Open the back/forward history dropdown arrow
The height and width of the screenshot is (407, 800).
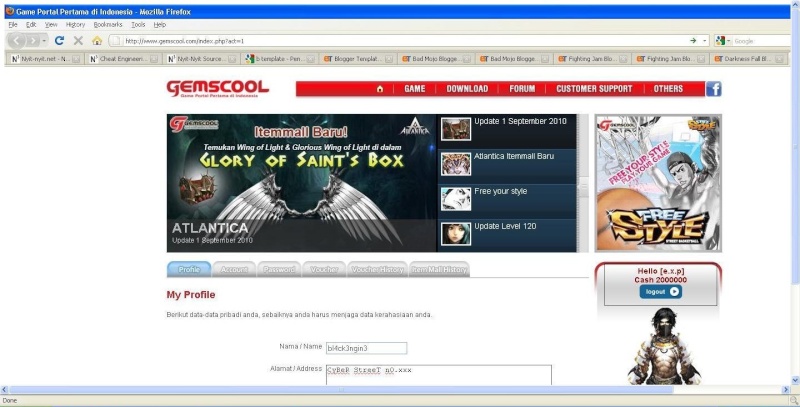tap(44, 40)
